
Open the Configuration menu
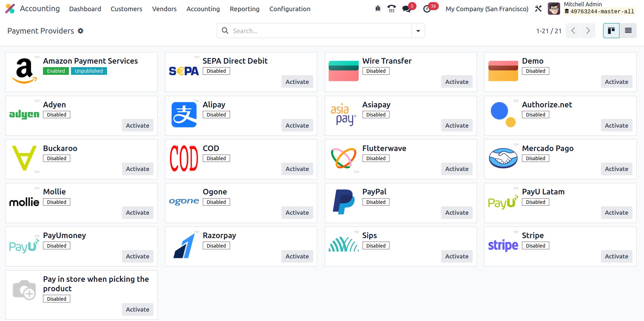click(x=290, y=9)
